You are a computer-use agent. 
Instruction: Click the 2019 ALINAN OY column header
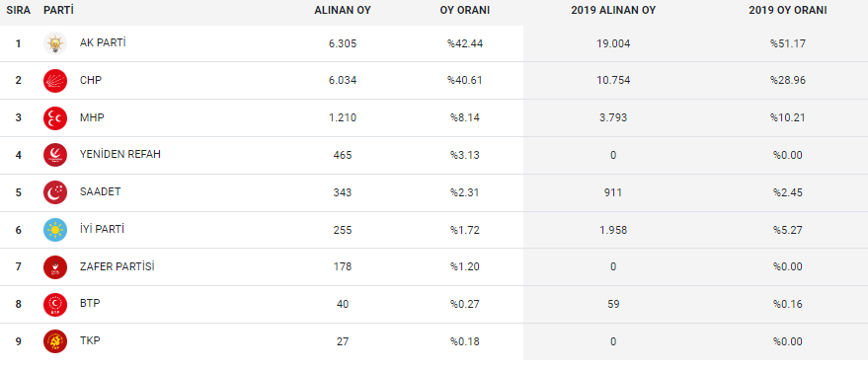(x=613, y=11)
